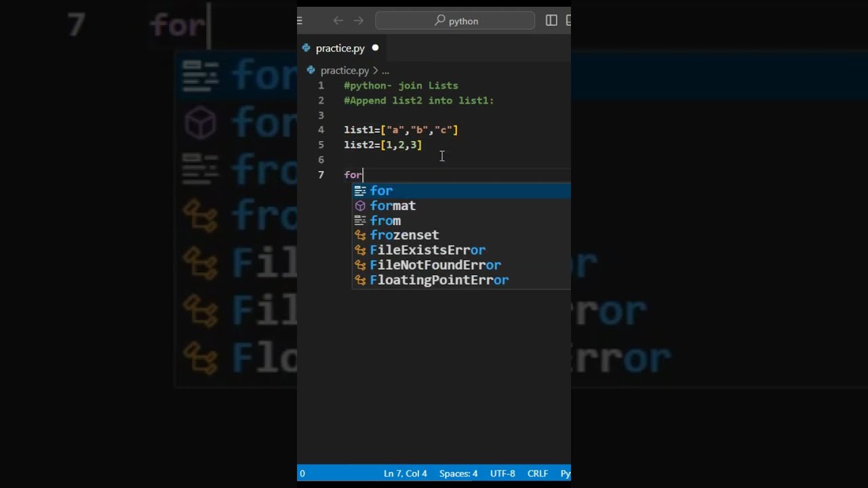Click the cube icon beside 'format'

pyautogui.click(x=360, y=206)
